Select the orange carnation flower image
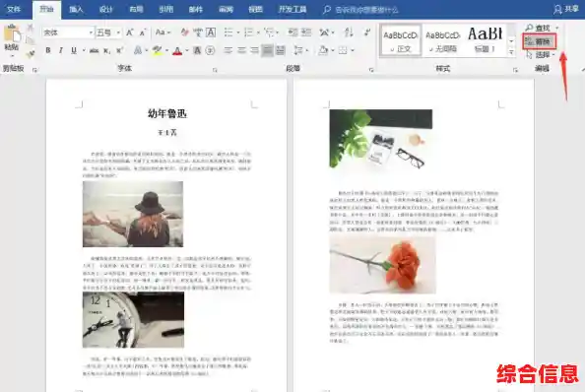Viewport: 585px width, 392px height. pos(382,265)
